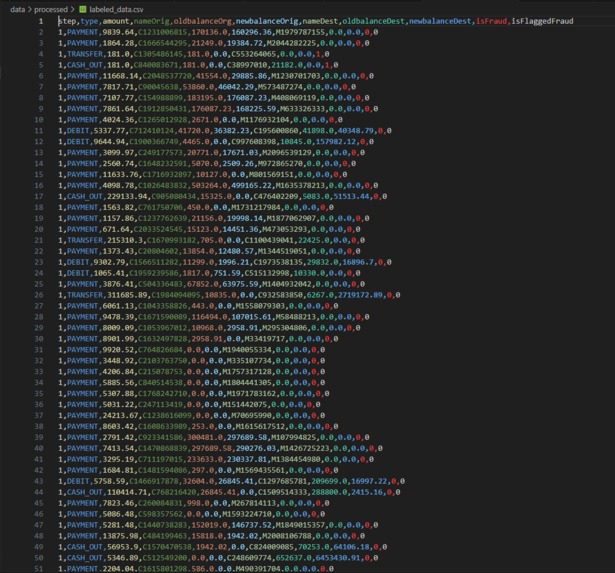Click line number 38 in the gutter

click(39, 427)
